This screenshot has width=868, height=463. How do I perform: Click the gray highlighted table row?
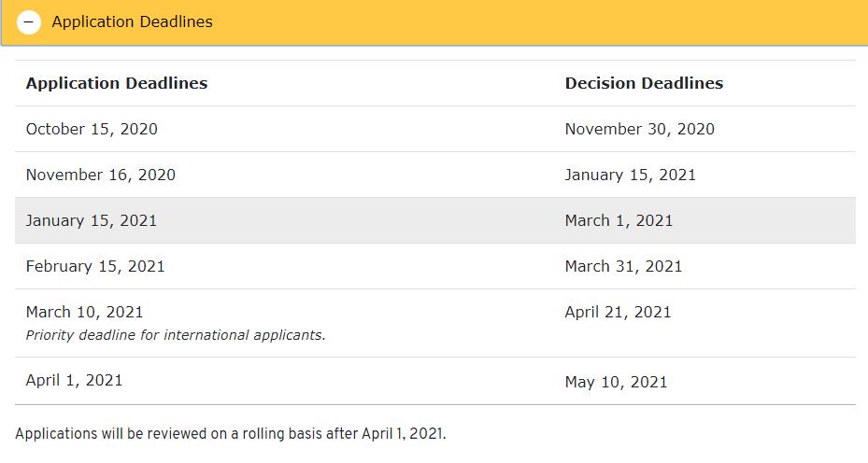pyautogui.click(x=374, y=220)
